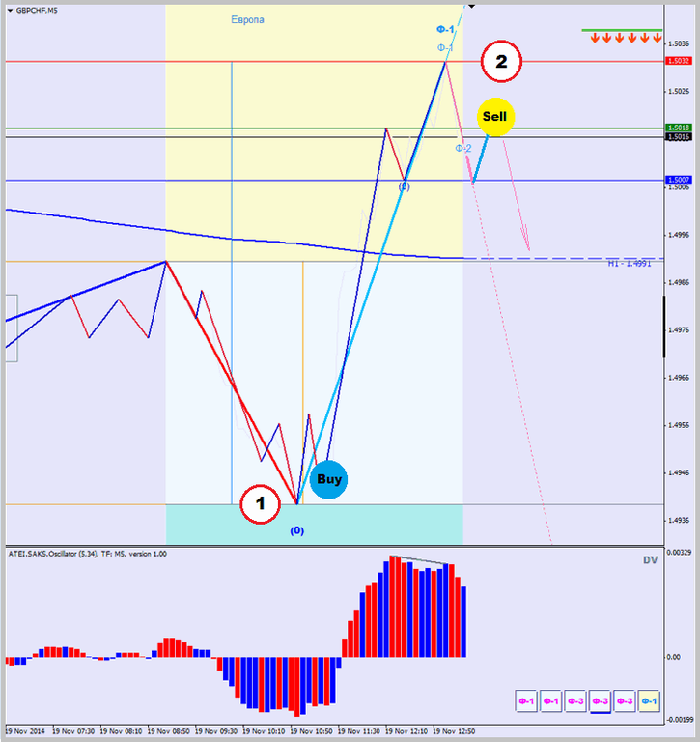Click the Европа session label
This screenshot has width=700, height=742.
coord(247,20)
